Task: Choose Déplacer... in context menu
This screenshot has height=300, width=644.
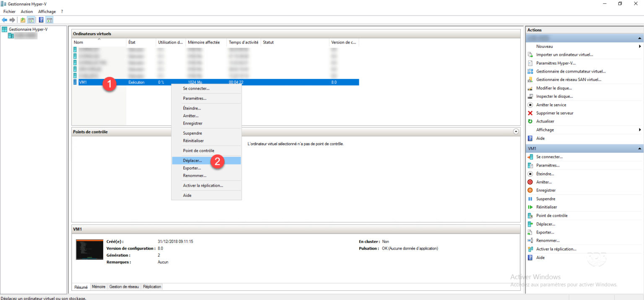Action: [206, 160]
